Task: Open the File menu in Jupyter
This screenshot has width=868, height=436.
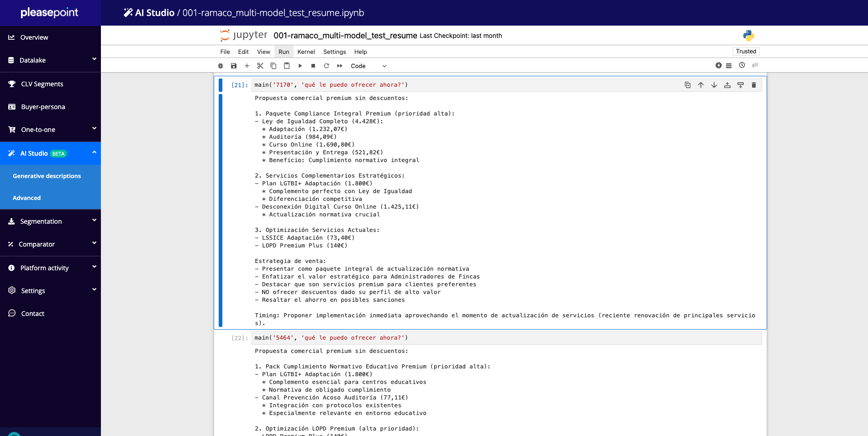Action: click(225, 52)
